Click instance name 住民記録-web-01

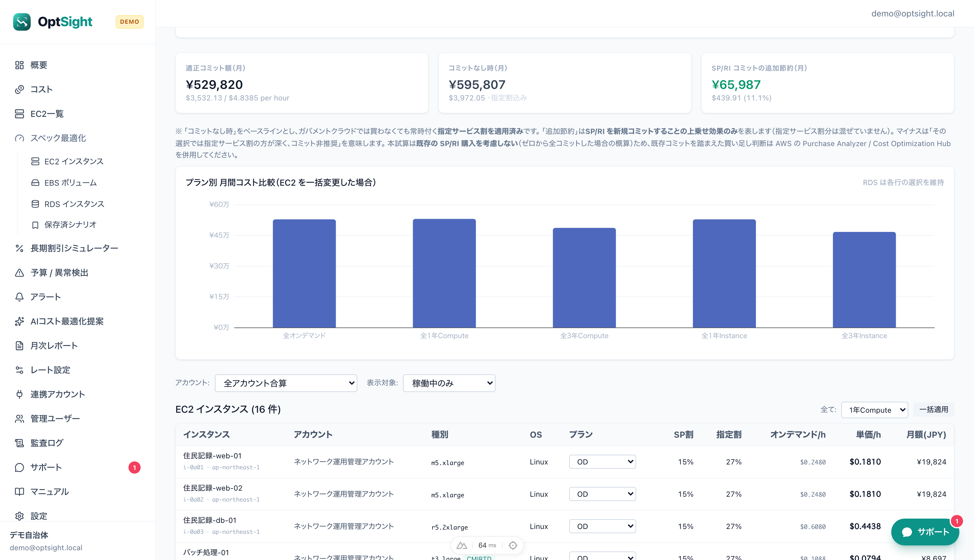coord(212,456)
